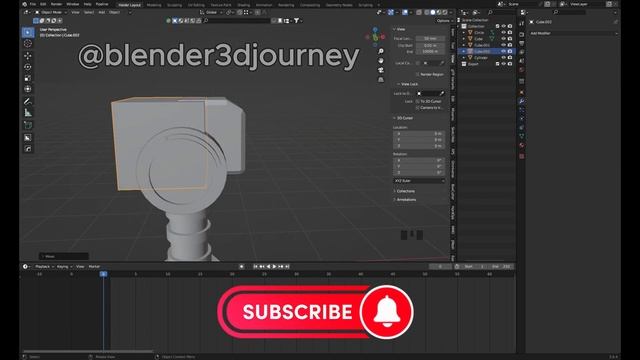
Task: Adjust the Focal Length value field
Action: [x=430, y=38]
